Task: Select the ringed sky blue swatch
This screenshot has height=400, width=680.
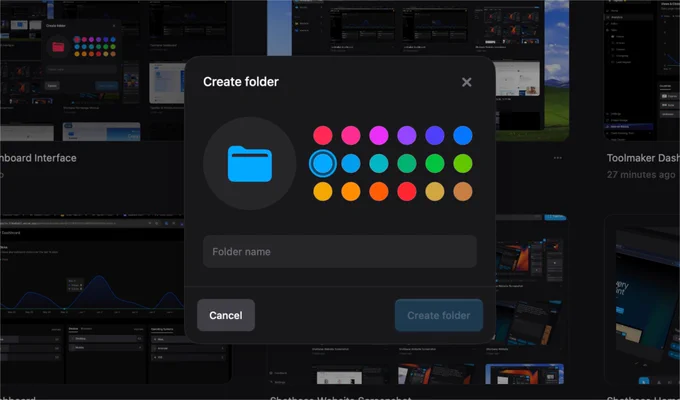Action: click(x=323, y=164)
